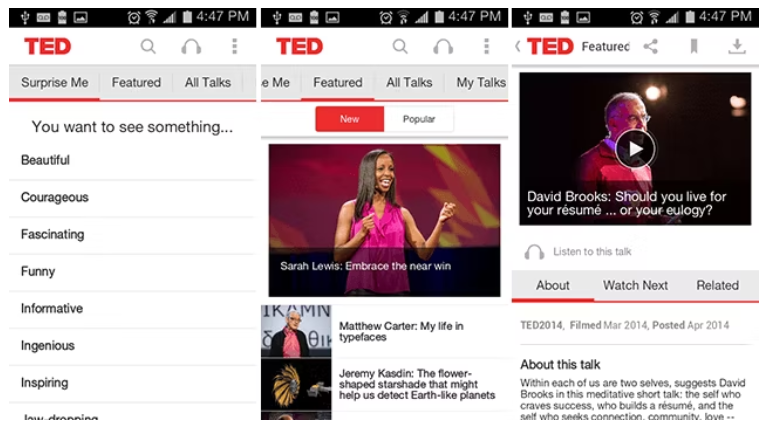Tap the search icon in the middle screen
This screenshot has height=434, width=771.
point(400,47)
